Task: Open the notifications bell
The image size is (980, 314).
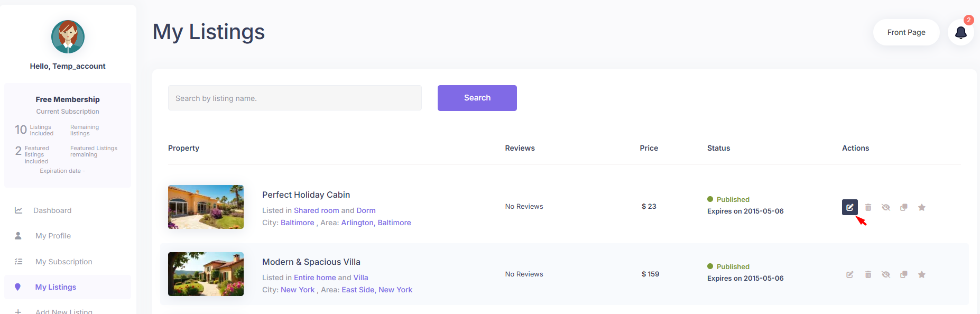Action: [960, 33]
